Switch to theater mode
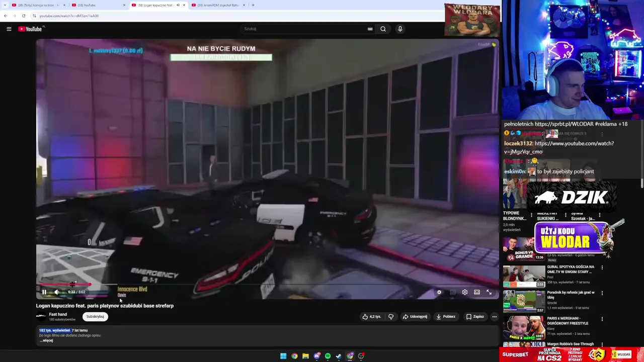 point(477,292)
